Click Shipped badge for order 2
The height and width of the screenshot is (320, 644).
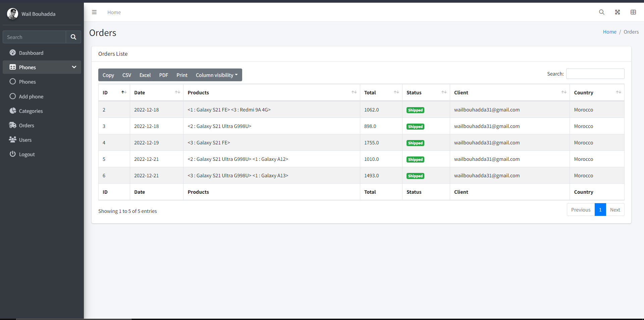(415, 110)
